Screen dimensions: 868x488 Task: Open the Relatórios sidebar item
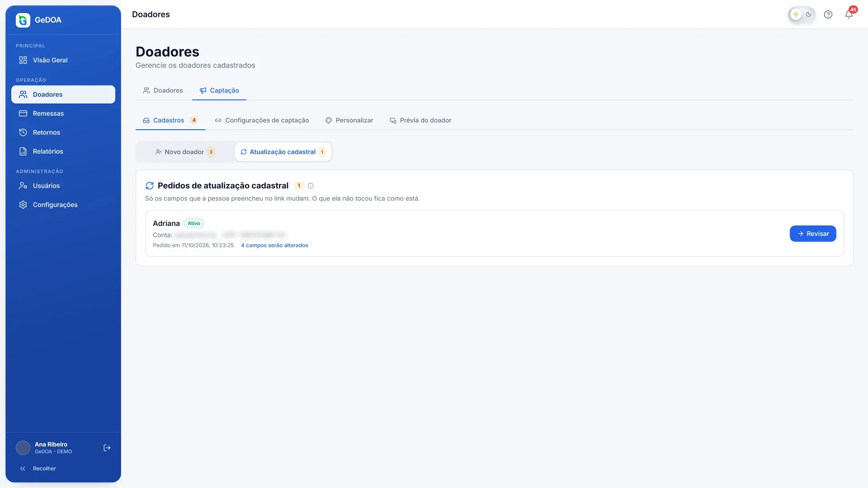(x=63, y=151)
